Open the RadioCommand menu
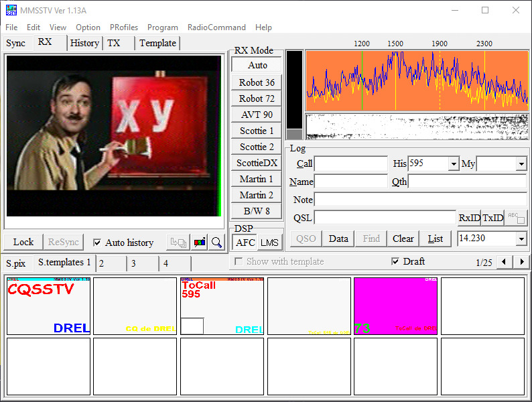The width and height of the screenshot is (532, 402). pos(216,27)
